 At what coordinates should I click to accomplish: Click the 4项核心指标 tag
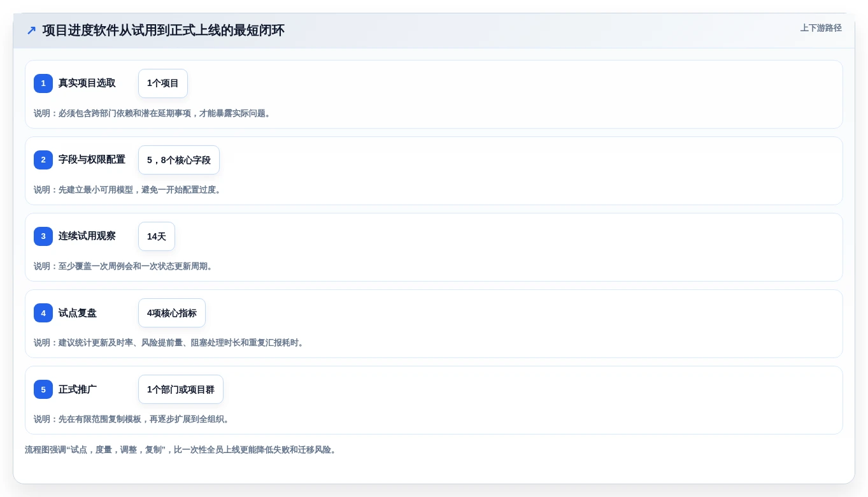click(172, 313)
